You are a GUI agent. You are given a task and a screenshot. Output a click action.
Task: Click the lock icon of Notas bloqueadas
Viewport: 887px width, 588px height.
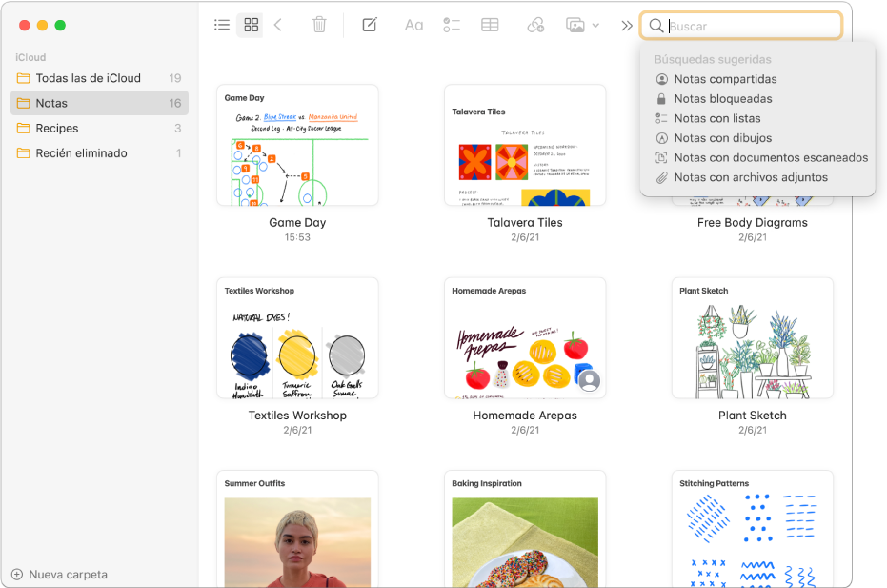[661, 99]
